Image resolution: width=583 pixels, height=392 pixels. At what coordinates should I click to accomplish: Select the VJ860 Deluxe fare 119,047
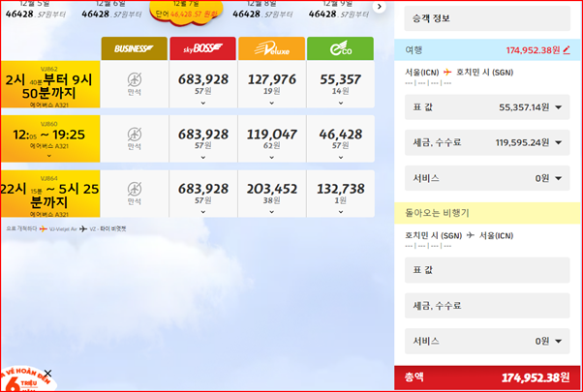click(272, 138)
